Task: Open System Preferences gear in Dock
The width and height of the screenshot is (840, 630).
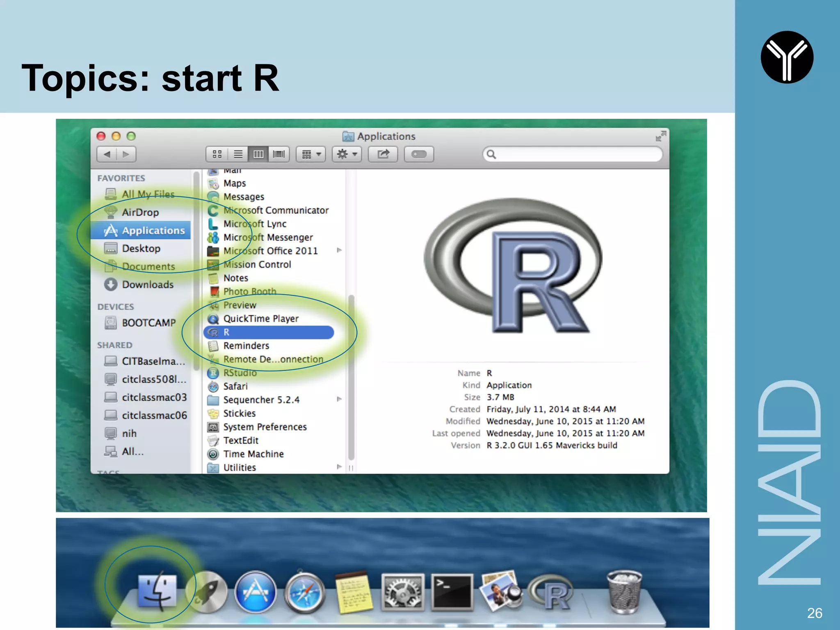Action: (x=403, y=592)
